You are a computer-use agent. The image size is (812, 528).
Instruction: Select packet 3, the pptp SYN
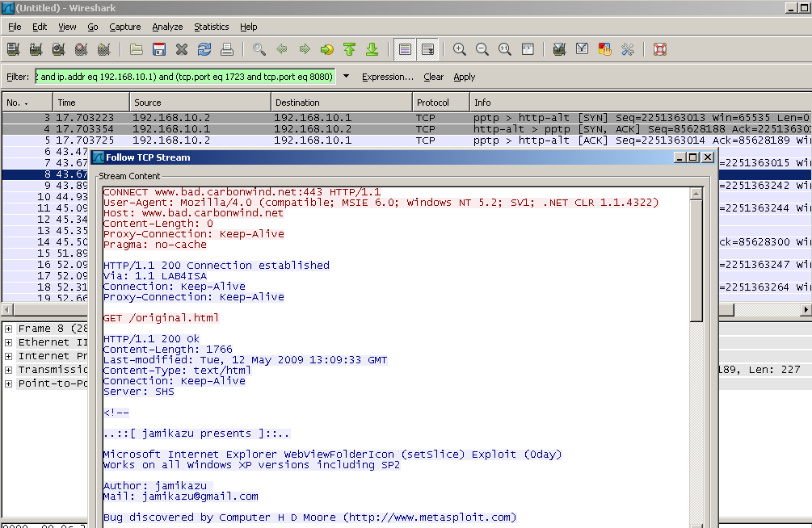click(406, 118)
